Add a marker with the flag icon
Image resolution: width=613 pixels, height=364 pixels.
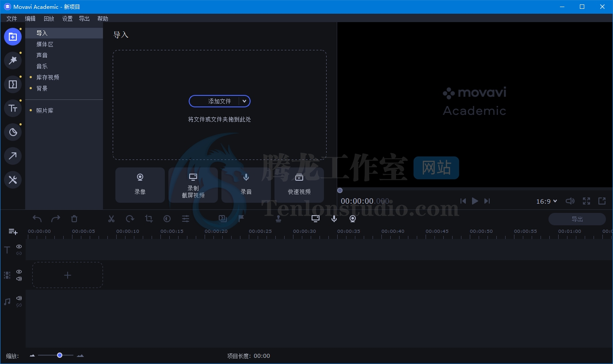[241, 218]
